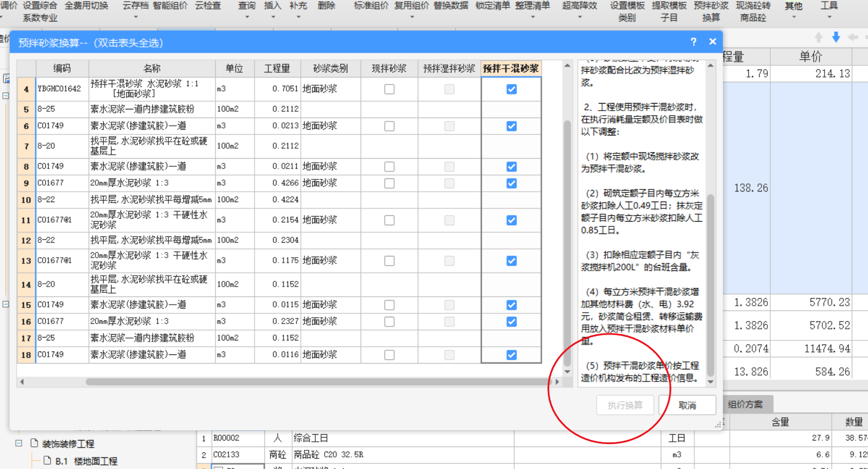Image resolution: width=868 pixels, height=469 pixels.
Task: Open the dialog help question mark
Action: 694,42
